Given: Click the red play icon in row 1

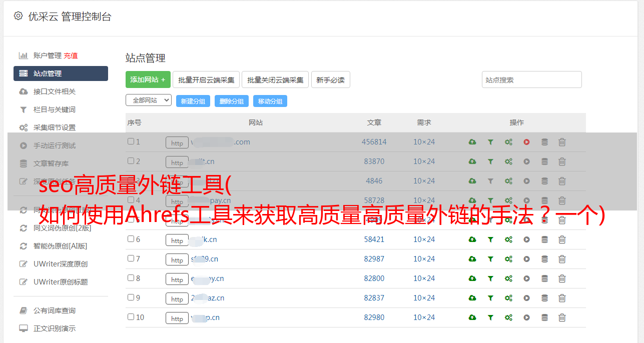Looking at the screenshot, I should pos(526,142).
